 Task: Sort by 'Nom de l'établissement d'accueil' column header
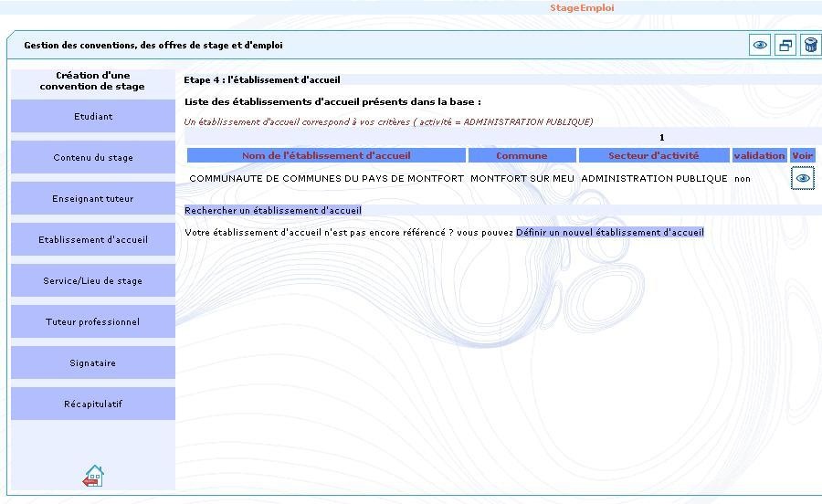click(x=326, y=156)
